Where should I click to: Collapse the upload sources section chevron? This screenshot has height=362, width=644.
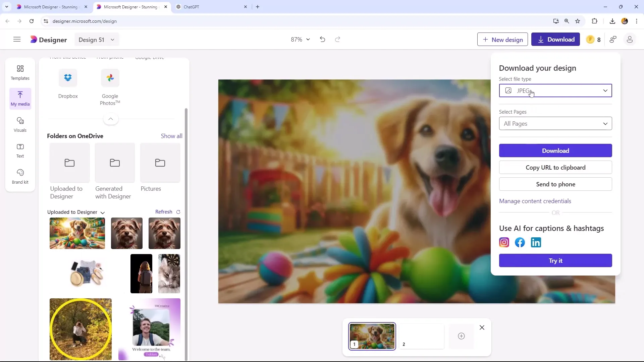coord(110,118)
